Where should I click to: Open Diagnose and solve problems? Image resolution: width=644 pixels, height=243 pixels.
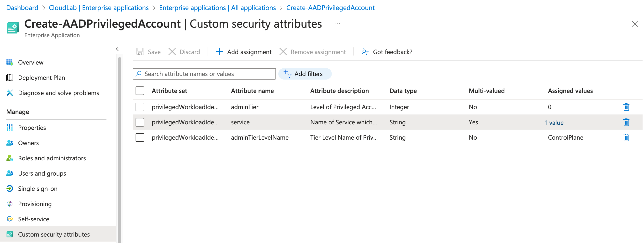coord(58,93)
